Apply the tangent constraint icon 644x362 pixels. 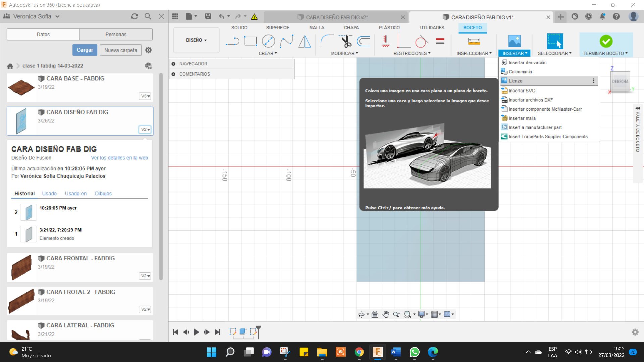[x=422, y=41]
